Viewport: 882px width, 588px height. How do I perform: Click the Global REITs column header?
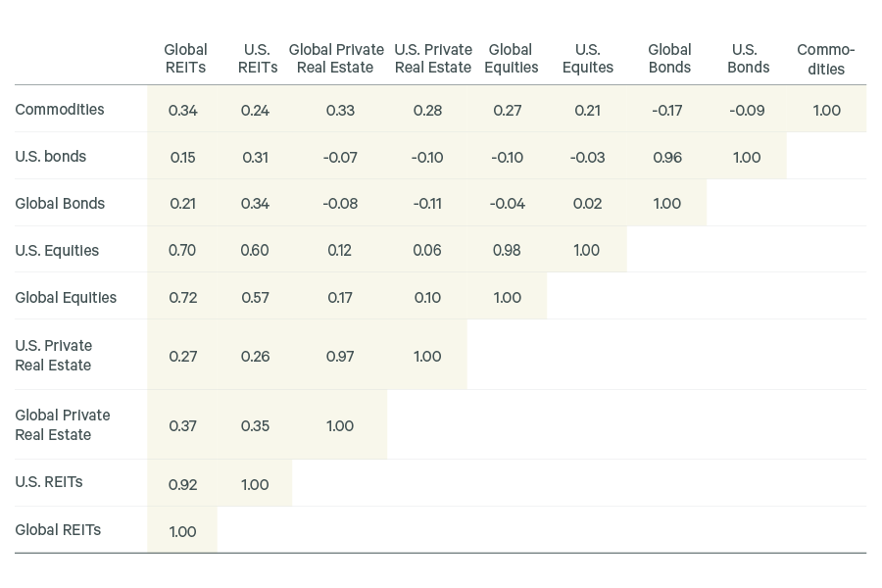(x=185, y=59)
